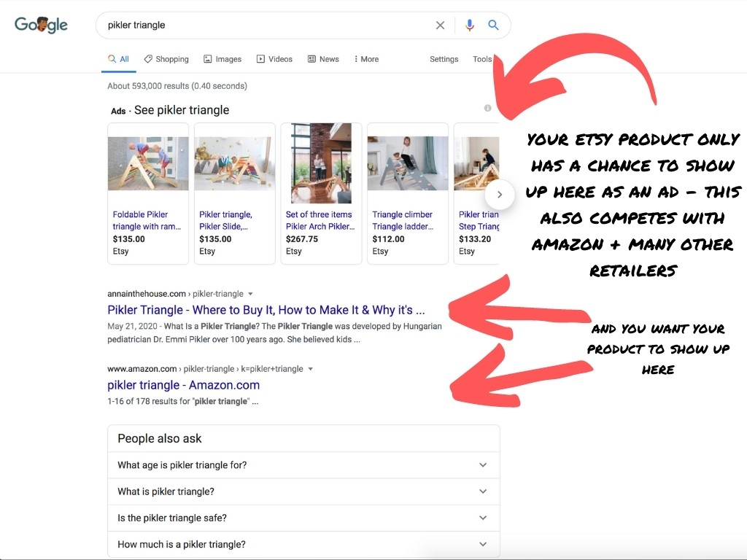Click www.amazon.com breadcrumb URL
This screenshot has width=747, height=560.
tap(205, 369)
